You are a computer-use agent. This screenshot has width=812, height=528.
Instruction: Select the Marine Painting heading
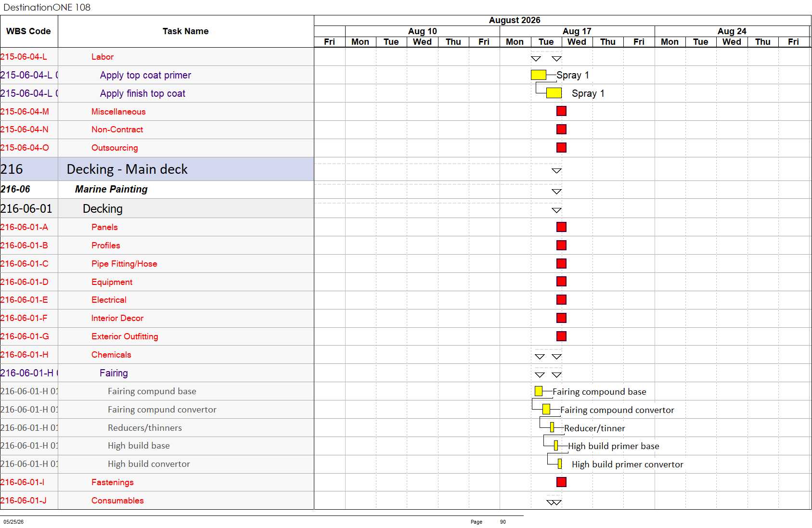(x=111, y=189)
